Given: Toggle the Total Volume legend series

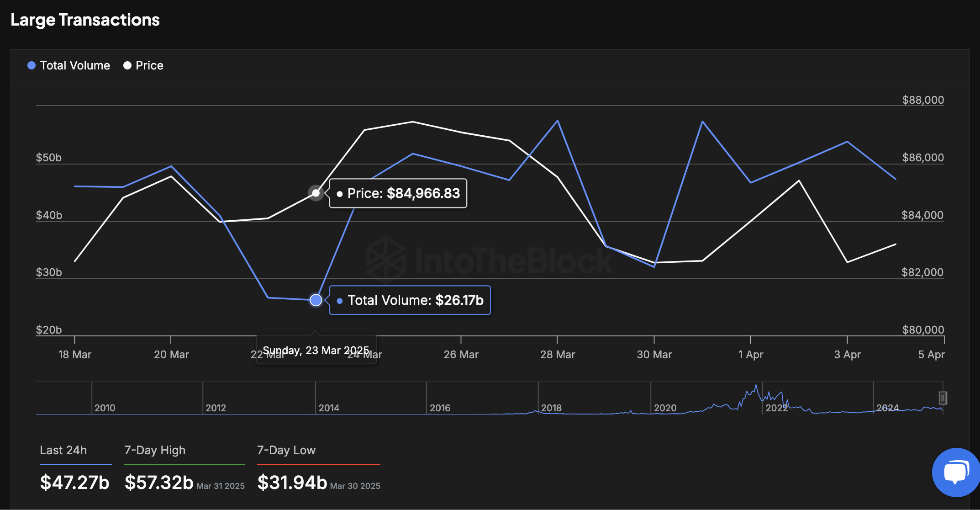Looking at the screenshot, I should point(69,65).
